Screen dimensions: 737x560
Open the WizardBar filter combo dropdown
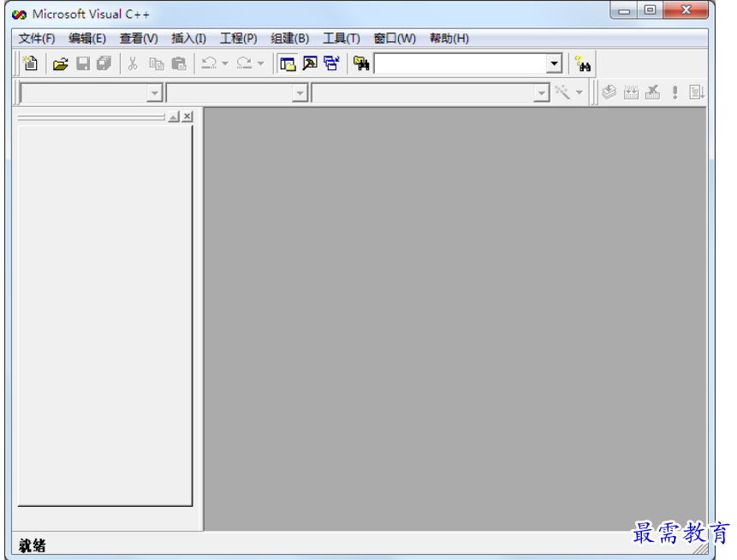[300, 93]
